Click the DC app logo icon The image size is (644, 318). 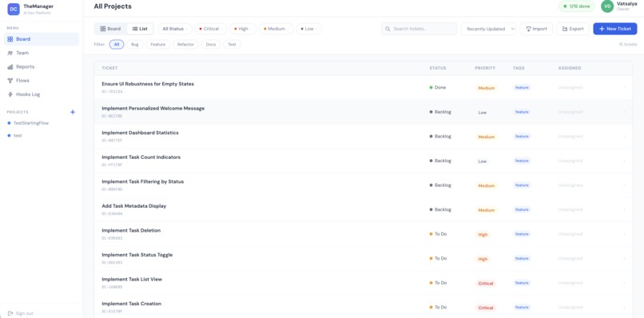(14, 9)
